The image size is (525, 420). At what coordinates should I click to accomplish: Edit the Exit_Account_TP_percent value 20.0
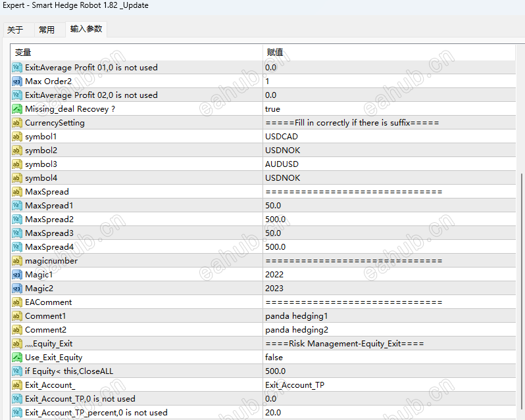273,412
